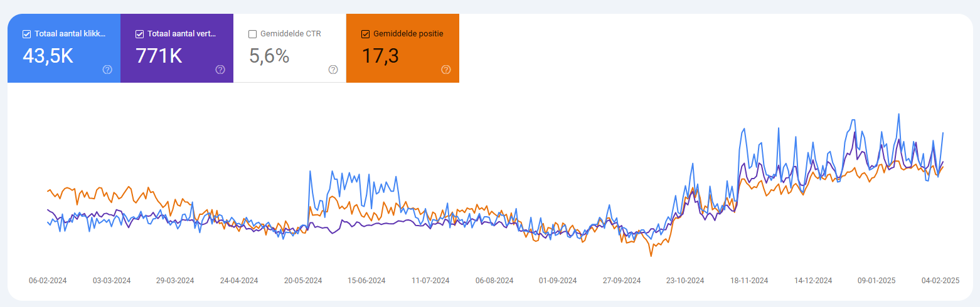Click the 24-04-2024 axis date
The width and height of the screenshot is (980, 307).
[239, 281]
